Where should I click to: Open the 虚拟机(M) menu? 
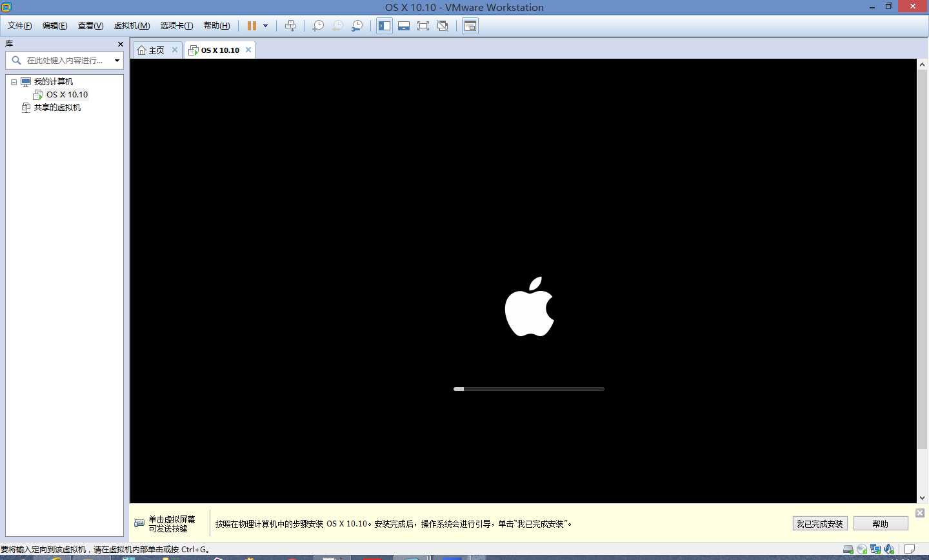132,26
